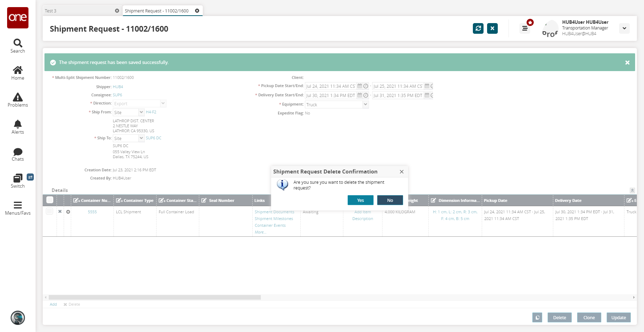The width and height of the screenshot is (644, 332).
Task: Close the Shipment Request - 11002/1600 tab
Action: pos(197,11)
